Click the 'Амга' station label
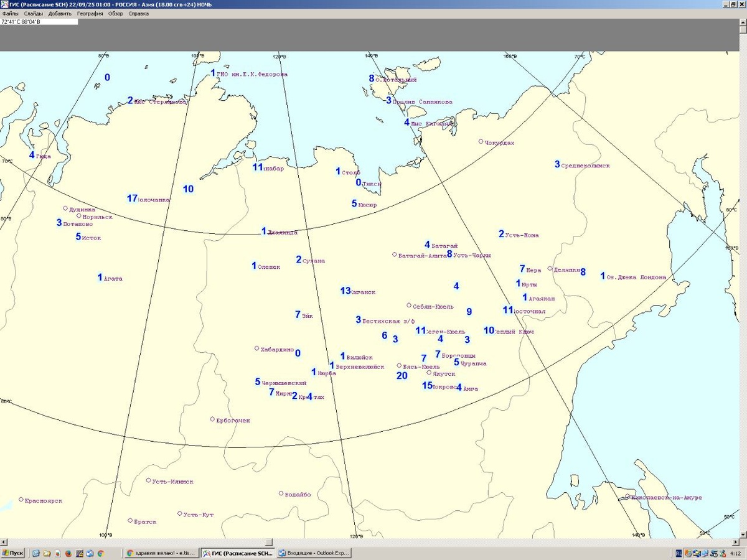Viewport: 747px width, 560px height. (471, 389)
